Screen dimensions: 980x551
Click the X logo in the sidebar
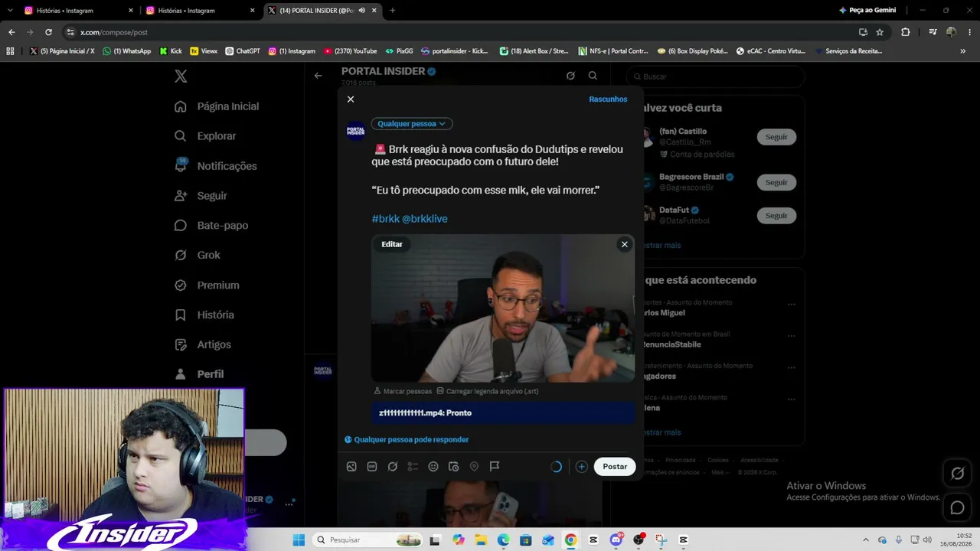(181, 77)
